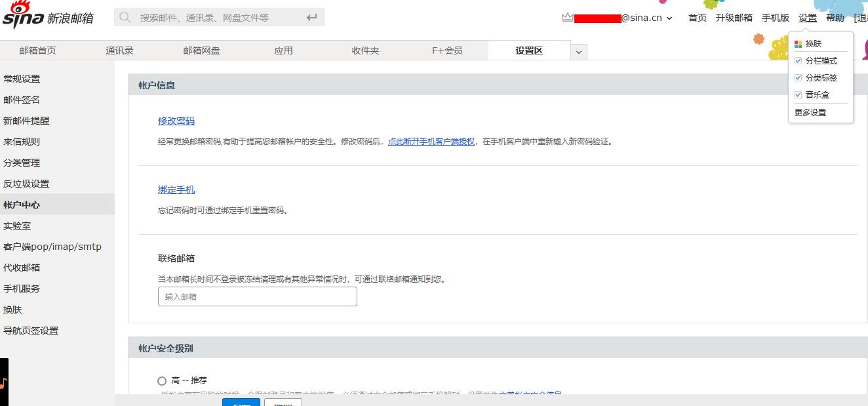Expand the chevron beside the 设置区 tab
The height and width of the screenshot is (406, 868).
coord(578,51)
